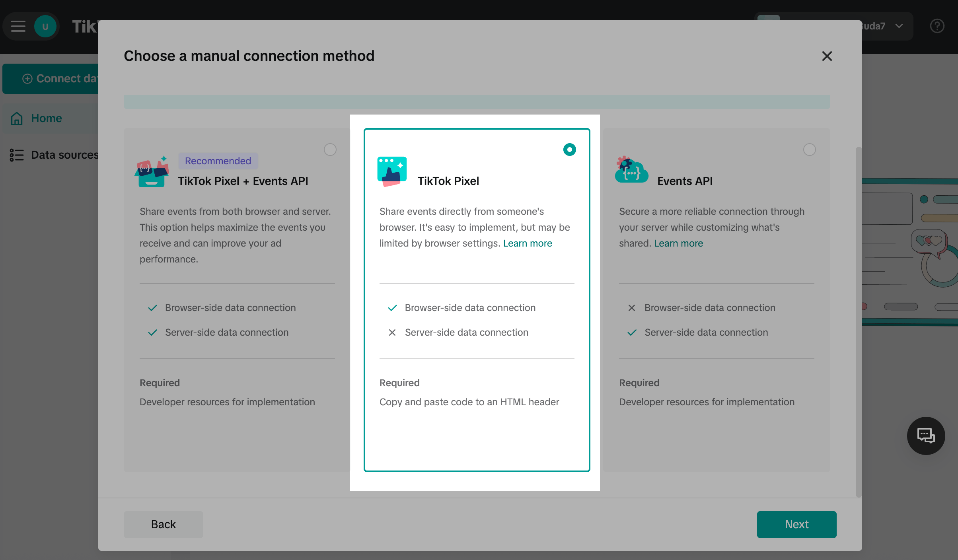
Task: Open Learn more link under TikTok Pixel
Action: click(x=528, y=243)
